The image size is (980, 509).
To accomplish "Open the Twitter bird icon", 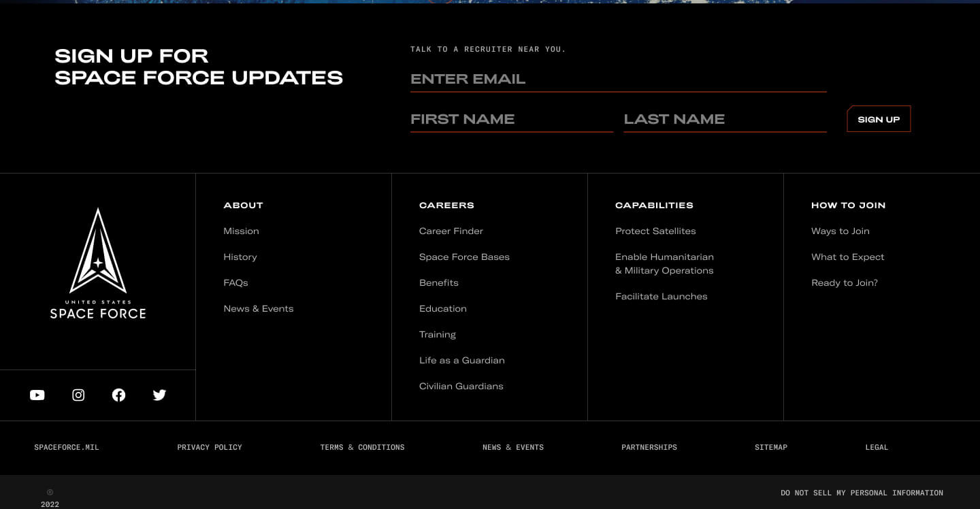I will click(x=159, y=395).
